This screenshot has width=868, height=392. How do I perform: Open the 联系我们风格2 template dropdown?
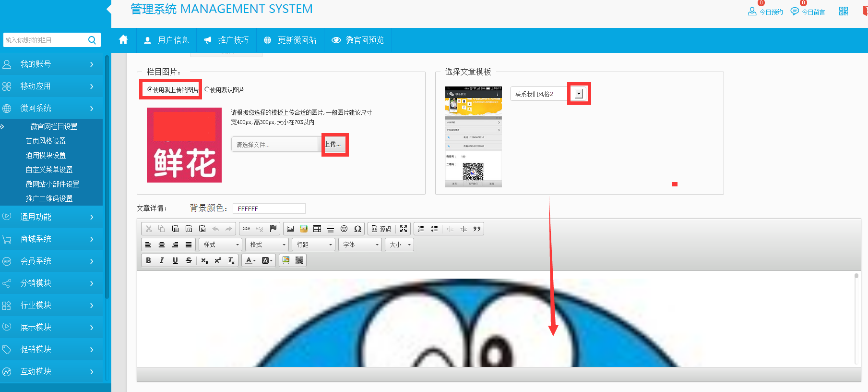(x=579, y=94)
